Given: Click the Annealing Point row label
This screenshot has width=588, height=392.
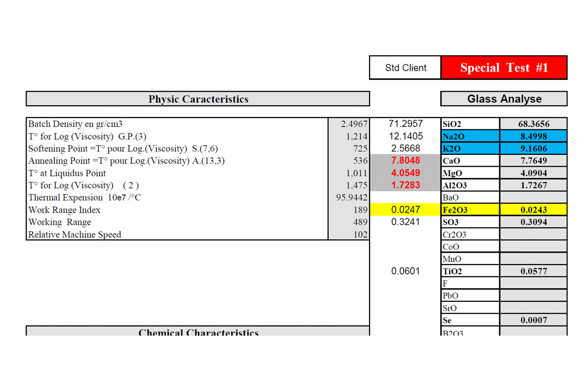Looking at the screenshot, I should coord(126,161).
